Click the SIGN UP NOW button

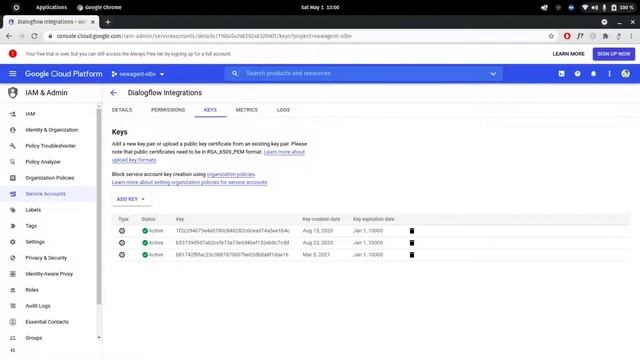[x=613, y=54]
